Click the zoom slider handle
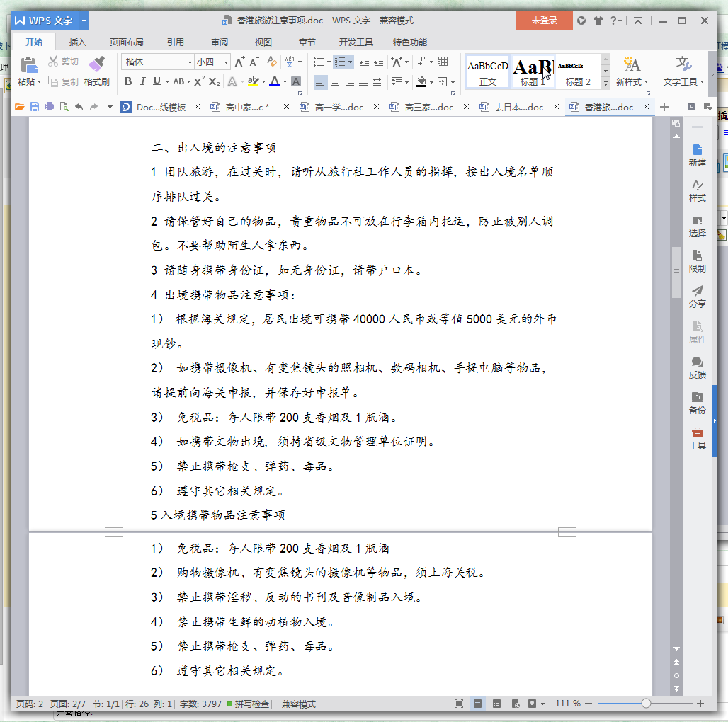The image size is (728, 722). 646,704
